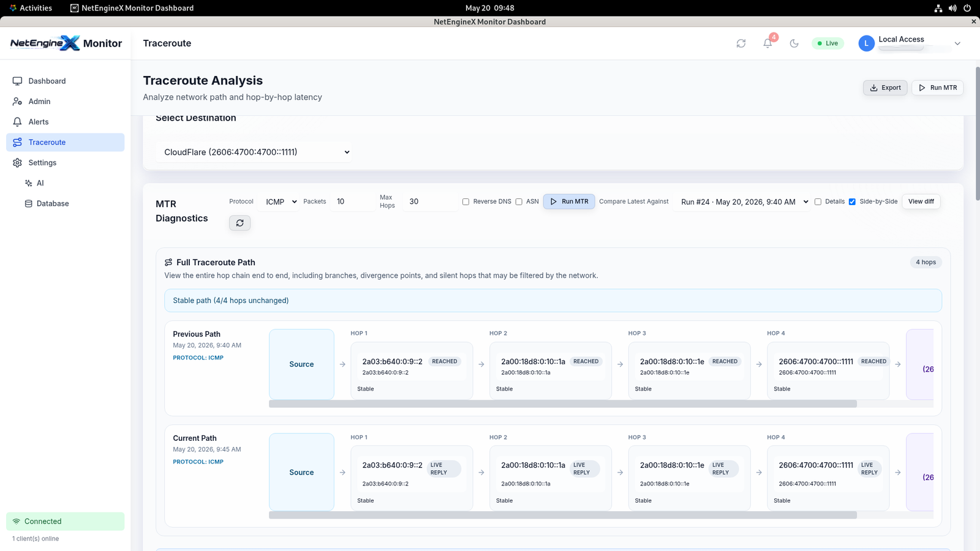Click the refresh icon in the header
This screenshot has width=980, height=551.
[741, 43]
